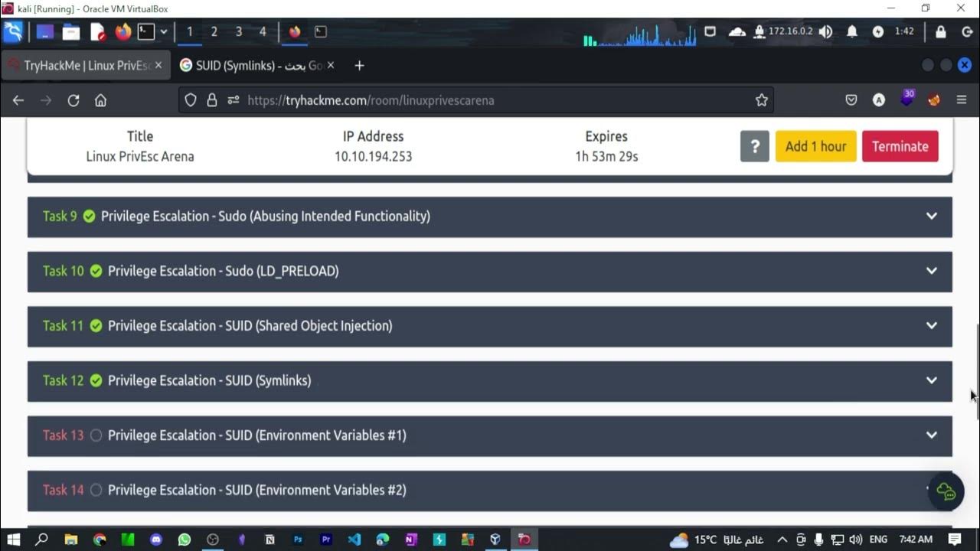The image size is (980, 551).
Task: Open a new Firefox tab
Action: (x=359, y=66)
